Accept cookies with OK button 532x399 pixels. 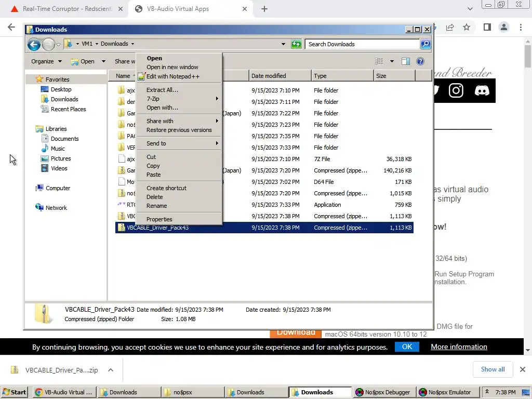[407, 347]
